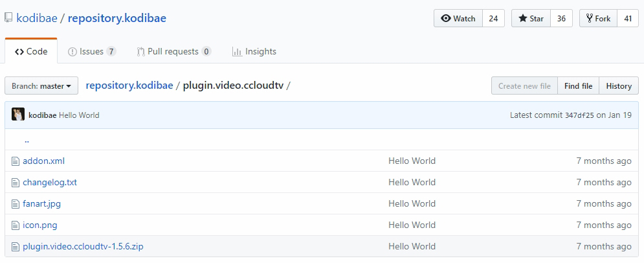
Task: Click the repository book icon beside kodibae
Action: pyautogui.click(x=8, y=17)
